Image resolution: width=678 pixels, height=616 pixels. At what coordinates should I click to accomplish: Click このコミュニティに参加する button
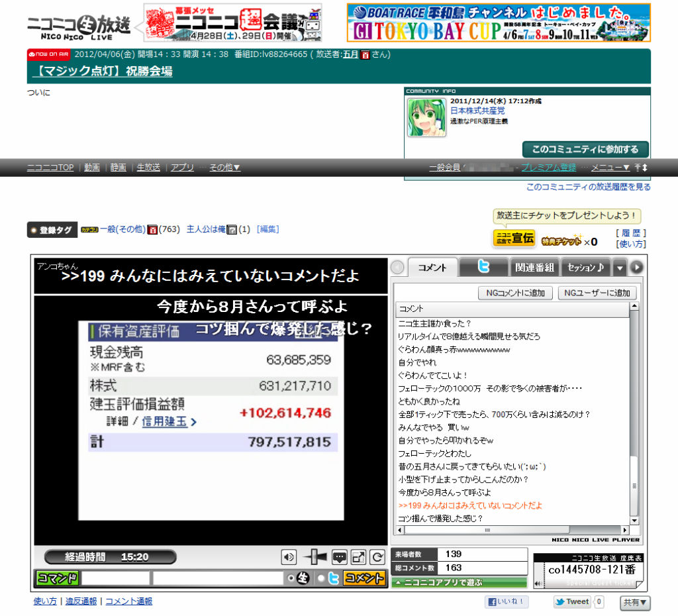[x=585, y=149]
